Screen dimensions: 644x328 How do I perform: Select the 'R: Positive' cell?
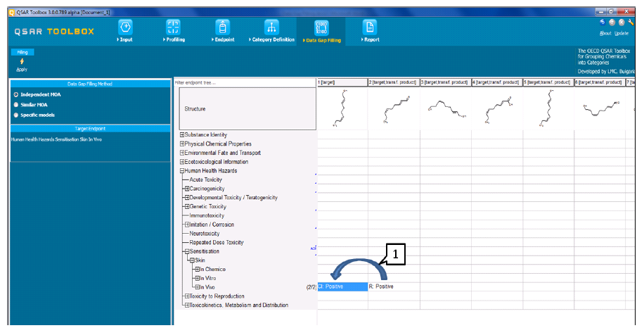pyautogui.click(x=394, y=287)
